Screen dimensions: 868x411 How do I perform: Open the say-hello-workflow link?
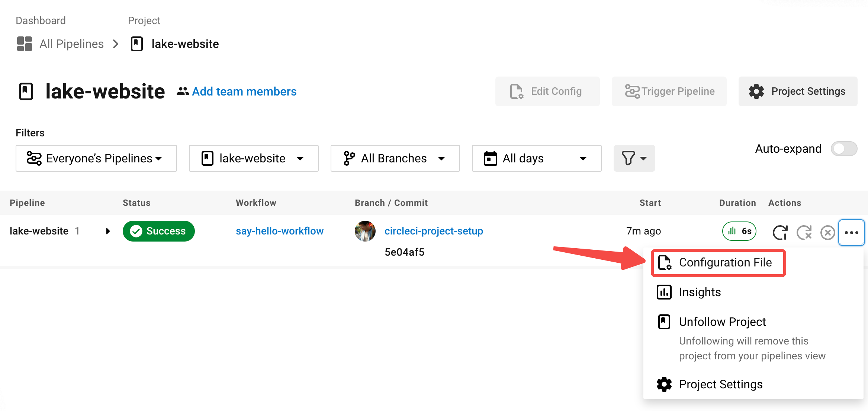click(279, 231)
